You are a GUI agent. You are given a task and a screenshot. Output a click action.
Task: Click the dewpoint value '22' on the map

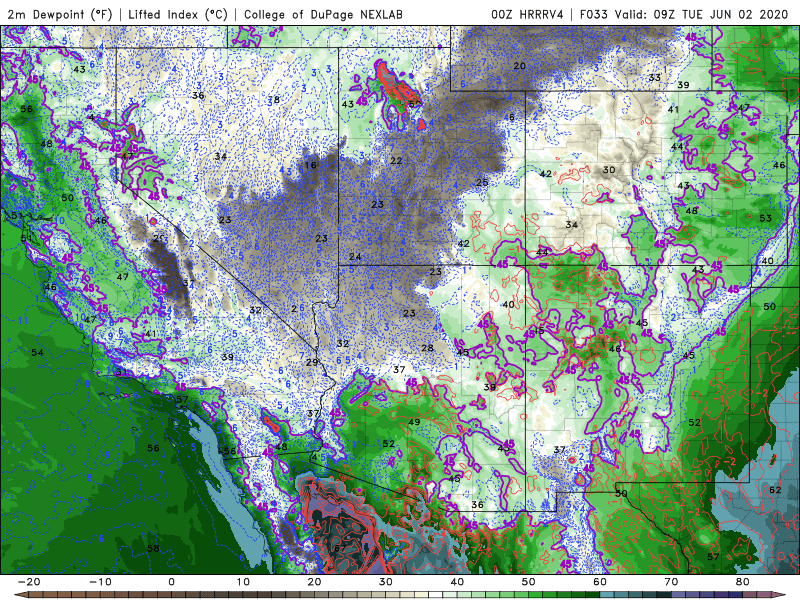point(396,161)
